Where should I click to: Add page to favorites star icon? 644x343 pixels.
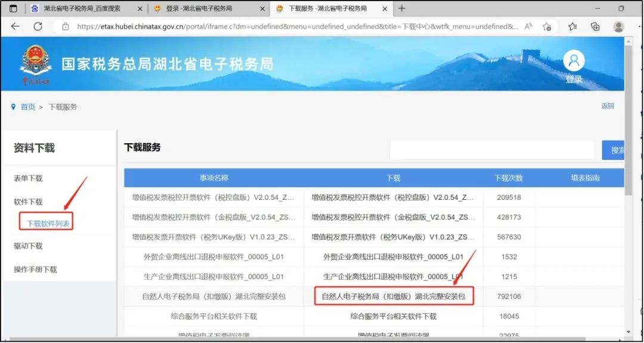(546, 27)
